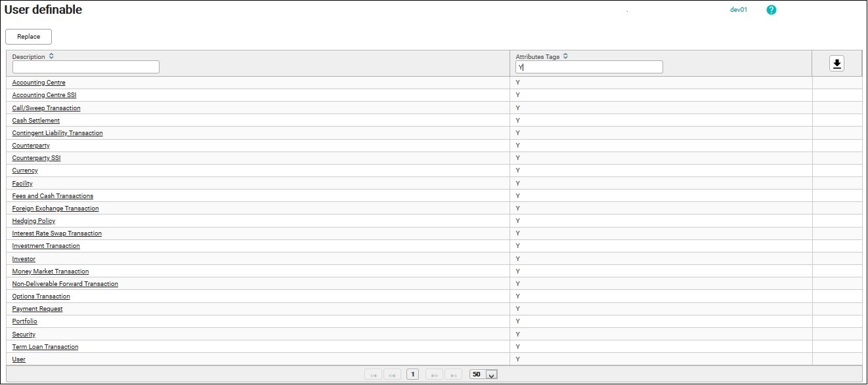Open the Counterparty SSI link
The width and height of the screenshot is (868, 385).
click(x=36, y=158)
